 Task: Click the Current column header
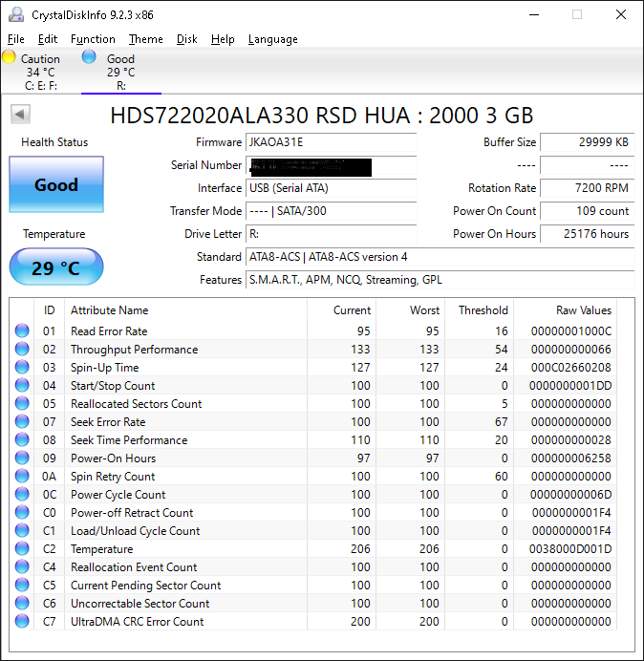(341, 310)
